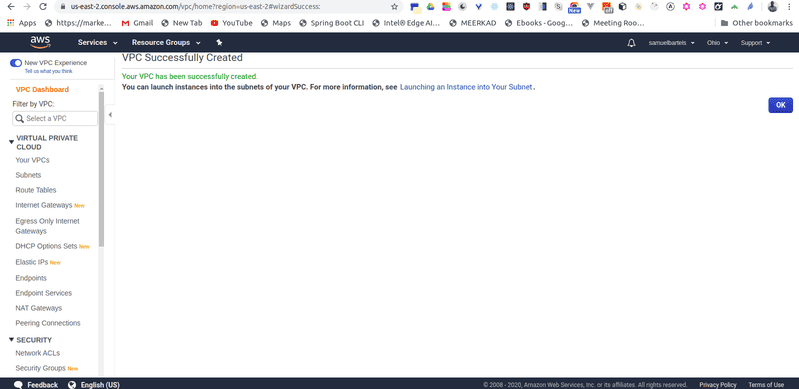Screen dimensions: 799x389
Task: Open the Other bookmarks folder
Action: click(x=757, y=23)
